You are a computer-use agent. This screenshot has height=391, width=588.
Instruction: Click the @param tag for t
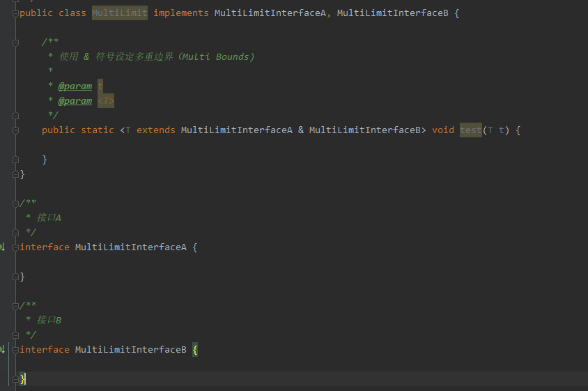75,86
